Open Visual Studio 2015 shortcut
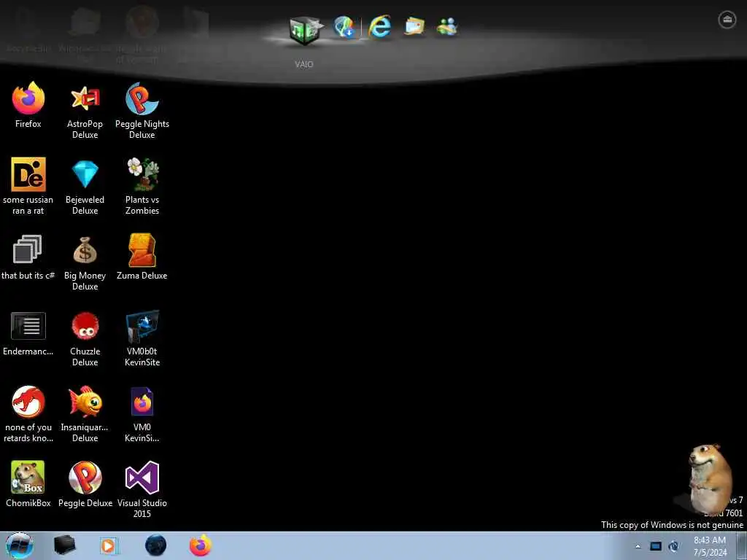The width and height of the screenshot is (747, 560). click(x=142, y=489)
